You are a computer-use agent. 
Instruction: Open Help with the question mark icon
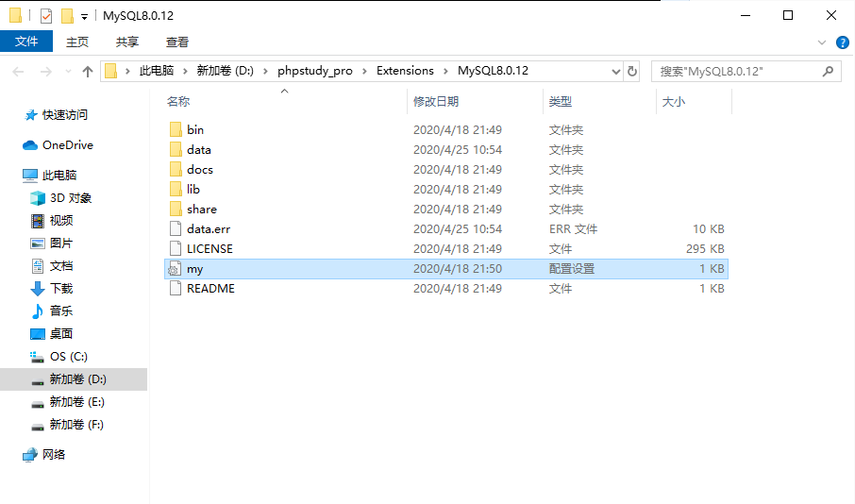(843, 42)
